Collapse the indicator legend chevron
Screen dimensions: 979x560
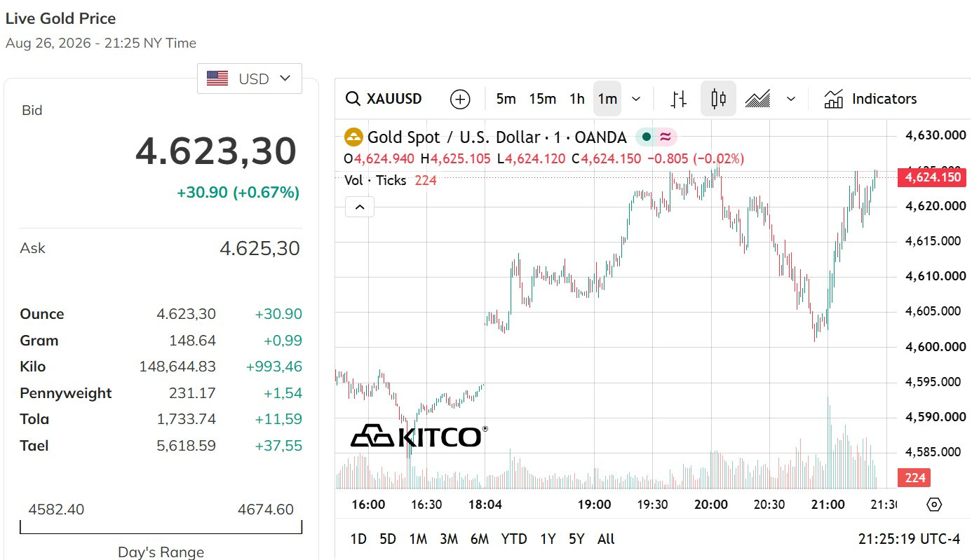tap(359, 207)
